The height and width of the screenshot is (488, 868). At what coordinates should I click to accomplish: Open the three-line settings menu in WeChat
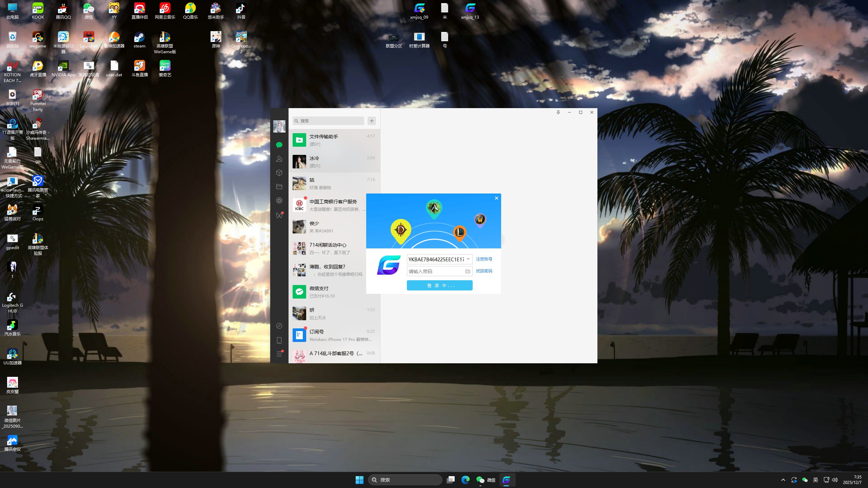279,354
